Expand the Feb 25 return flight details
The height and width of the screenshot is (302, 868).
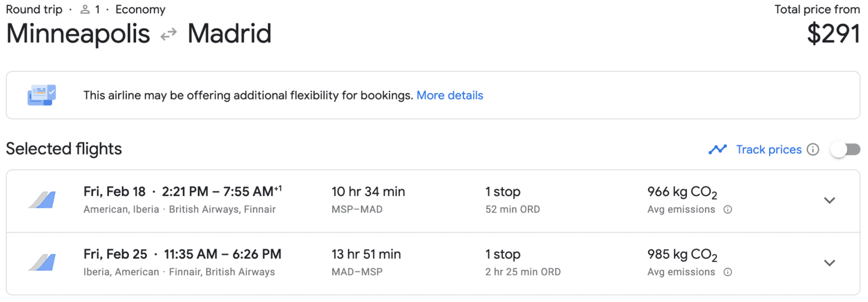pyautogui.click(x=830, y=263)
